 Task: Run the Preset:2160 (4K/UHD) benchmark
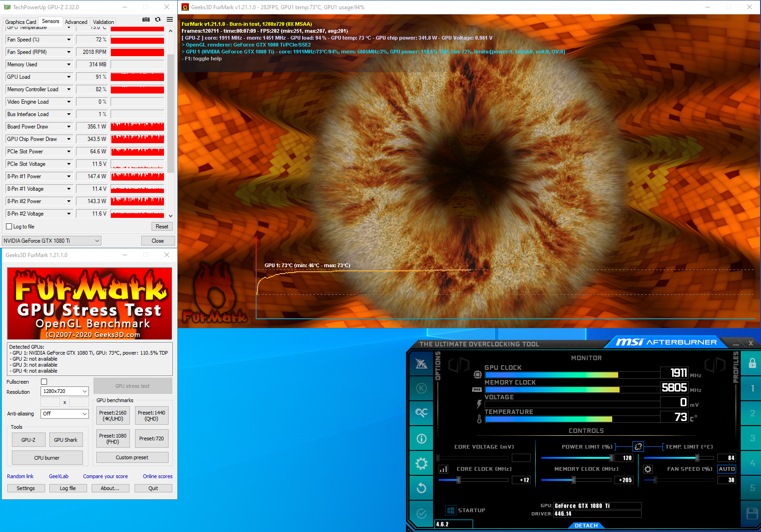point(113,415)
